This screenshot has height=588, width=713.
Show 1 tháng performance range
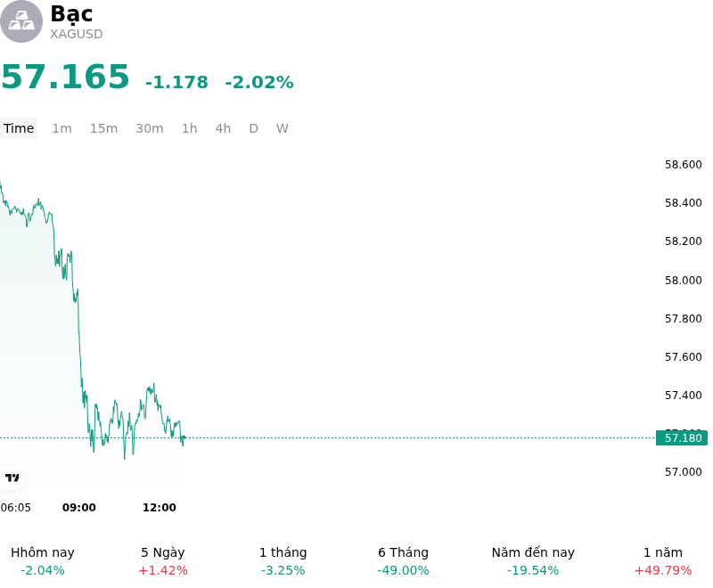click(283, 561)
